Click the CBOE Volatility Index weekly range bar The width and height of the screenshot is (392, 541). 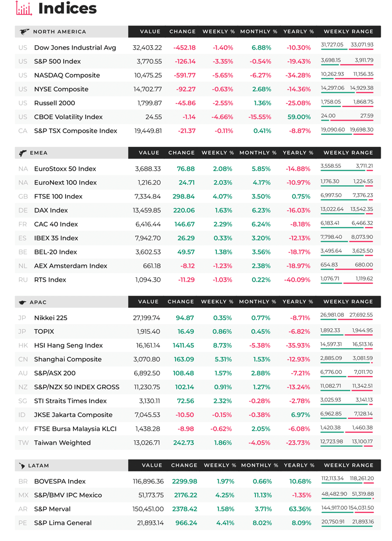[347, 121]
